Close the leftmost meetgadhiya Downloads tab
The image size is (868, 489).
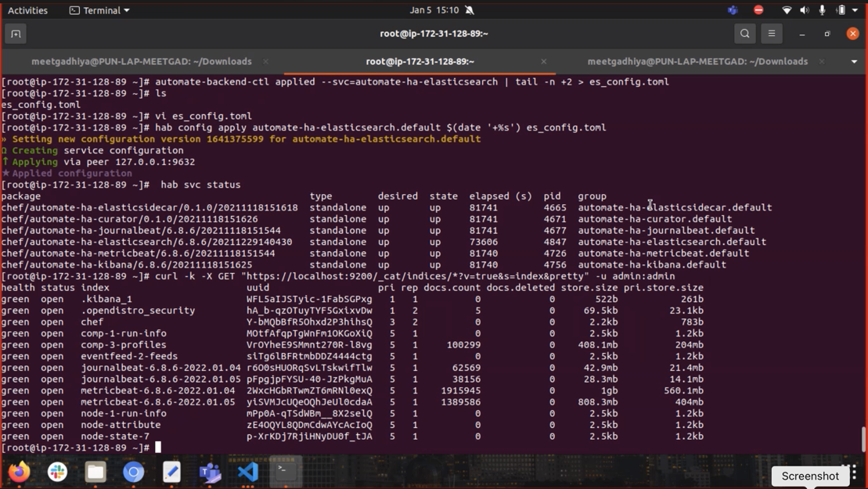pyautogui.click(x=265, y=61)
